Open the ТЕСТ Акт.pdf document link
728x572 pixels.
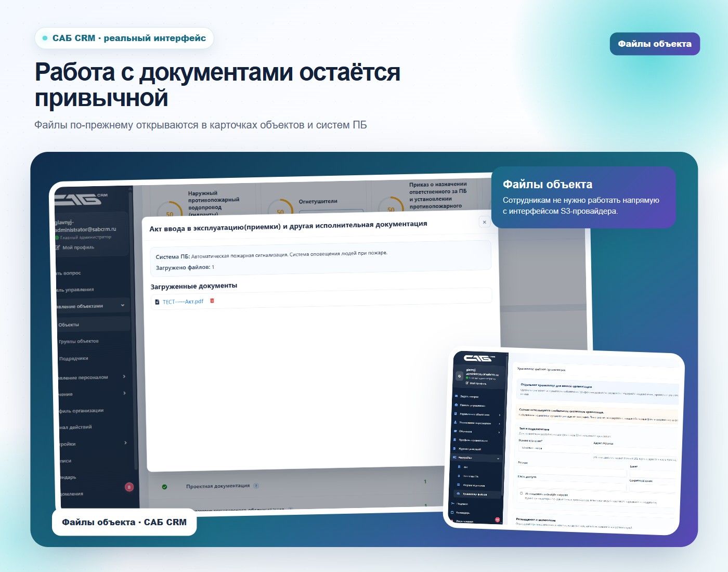coord(183,302)
